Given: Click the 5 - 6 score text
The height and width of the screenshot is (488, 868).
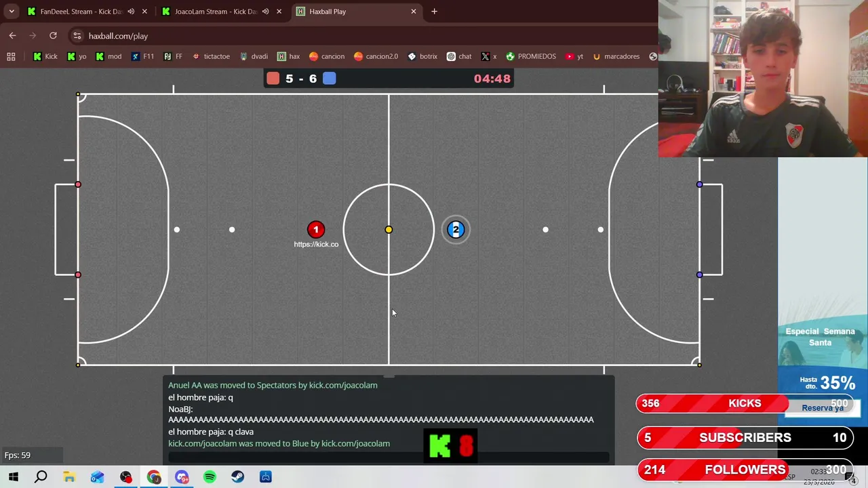Looking at the screenshot, I should click(301, 79).
